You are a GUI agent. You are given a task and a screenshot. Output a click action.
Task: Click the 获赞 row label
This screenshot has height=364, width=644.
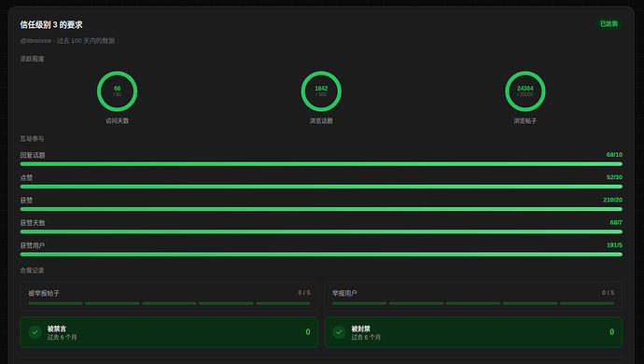pyautogui.click(x=26, y=201)
